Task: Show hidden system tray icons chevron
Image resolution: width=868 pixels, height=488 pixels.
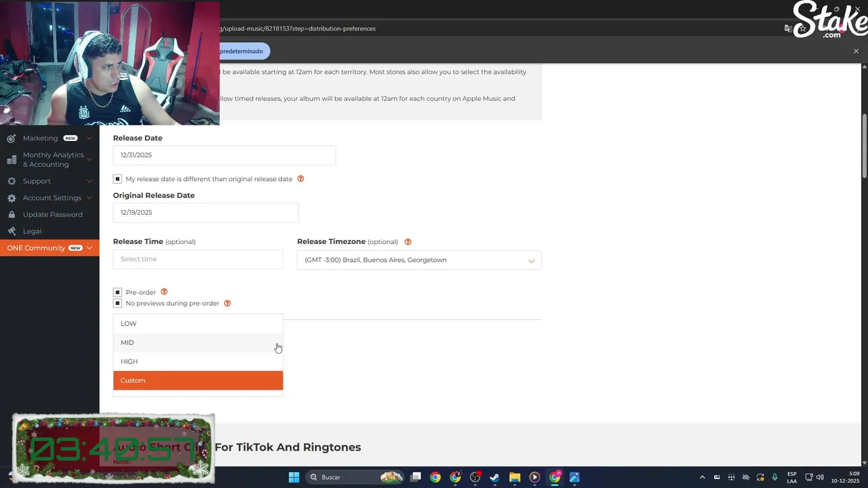Action: pos(702,477)
